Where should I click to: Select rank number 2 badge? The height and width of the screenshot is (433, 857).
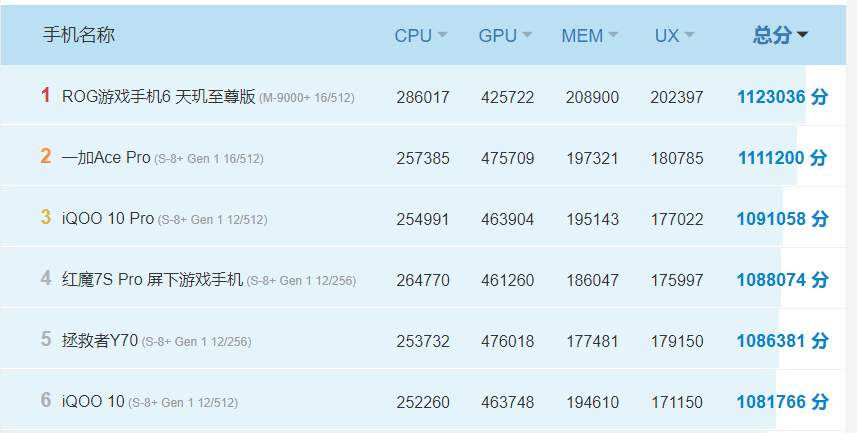pos(46,156)
